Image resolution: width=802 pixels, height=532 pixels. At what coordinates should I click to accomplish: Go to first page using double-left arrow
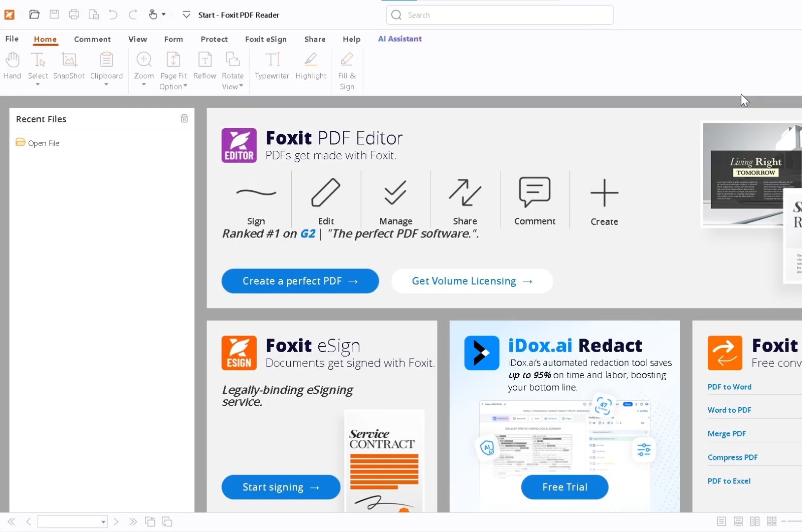12,521
